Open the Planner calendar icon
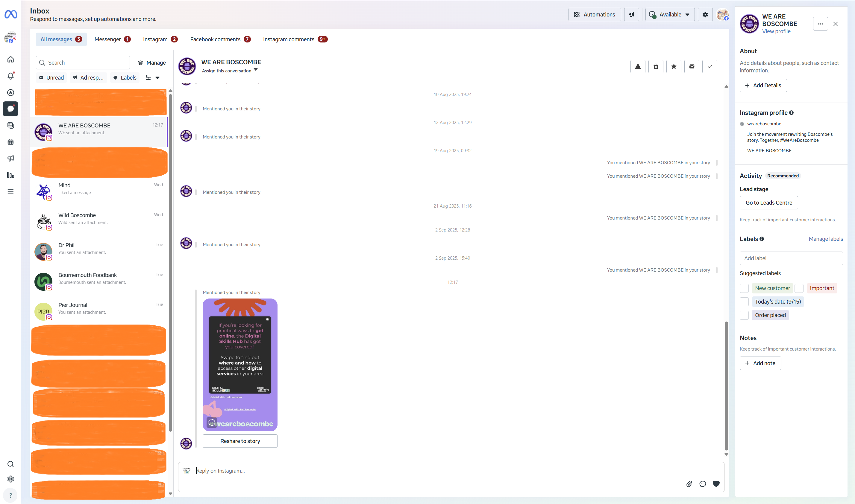 (10, 142)
